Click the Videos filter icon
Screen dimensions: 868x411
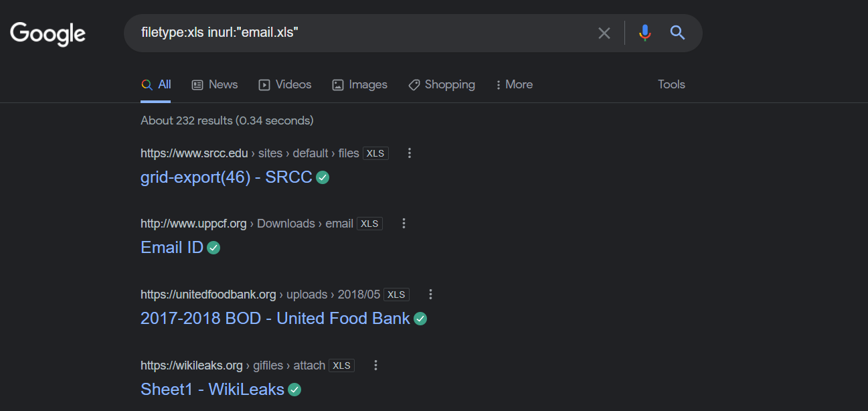(264, 84)
